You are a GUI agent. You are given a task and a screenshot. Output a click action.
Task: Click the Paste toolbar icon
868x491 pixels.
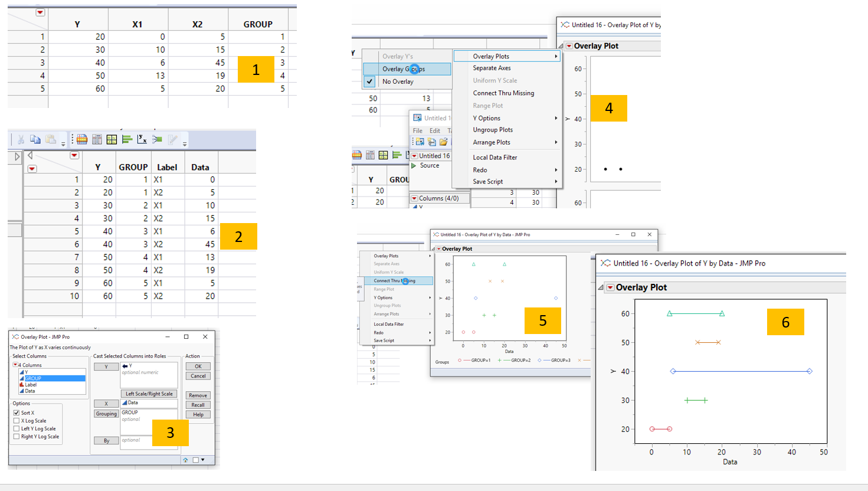(x=50, y=141)
